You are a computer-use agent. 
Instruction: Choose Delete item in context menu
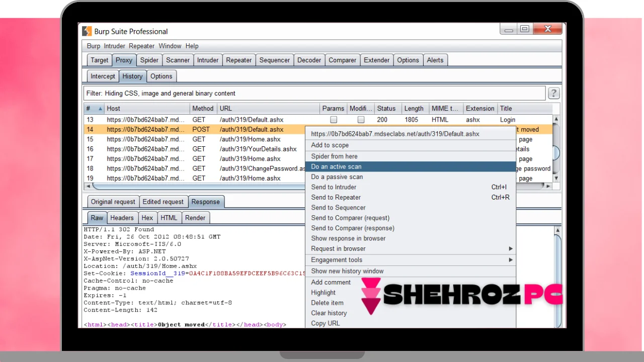(411, 303)
